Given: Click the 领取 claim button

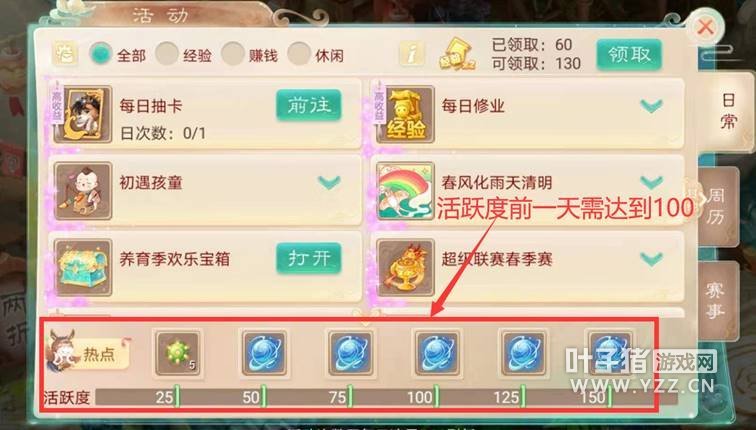Looking at the screenshot, I should click(629, 54).
